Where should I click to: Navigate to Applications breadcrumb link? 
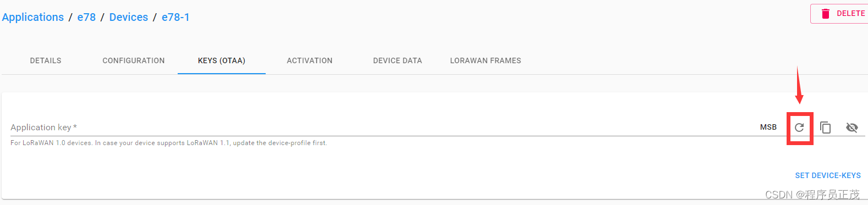pos(33,17)
